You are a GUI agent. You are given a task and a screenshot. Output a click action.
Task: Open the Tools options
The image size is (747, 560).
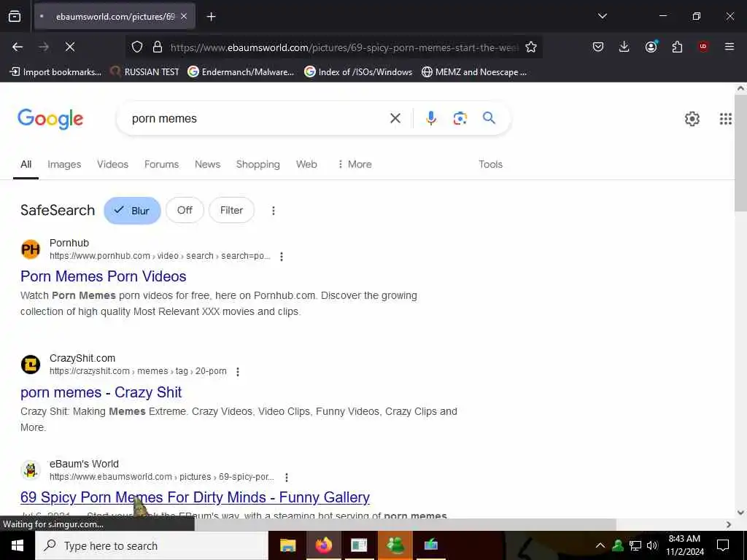(490, 164)
